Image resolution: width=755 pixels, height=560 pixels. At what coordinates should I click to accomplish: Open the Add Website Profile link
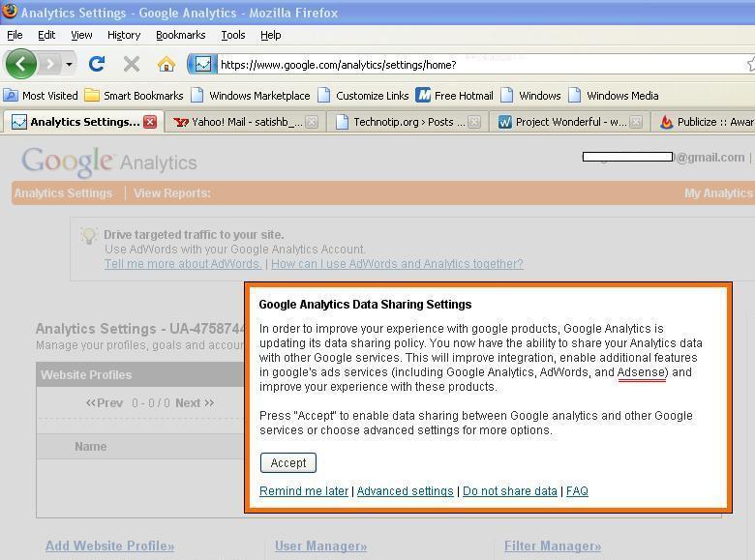tap(109, 546)
